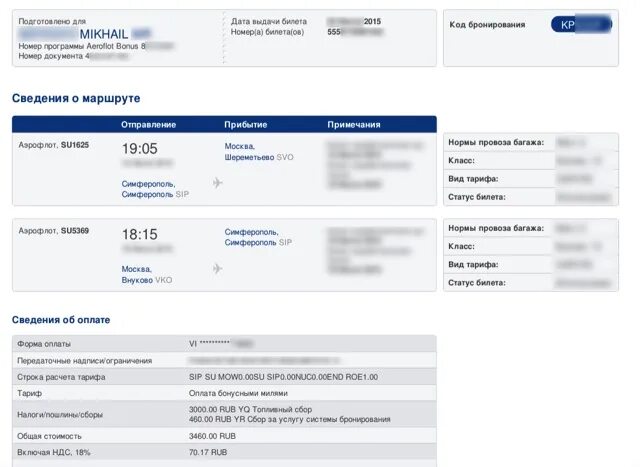Select the Примечания column header
Screen dimensions: 640x467
(354, 124)
